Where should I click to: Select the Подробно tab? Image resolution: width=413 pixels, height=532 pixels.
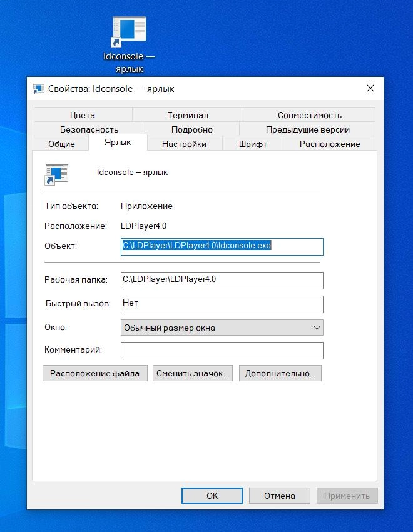pyautogui.click(x=192, y=129)
